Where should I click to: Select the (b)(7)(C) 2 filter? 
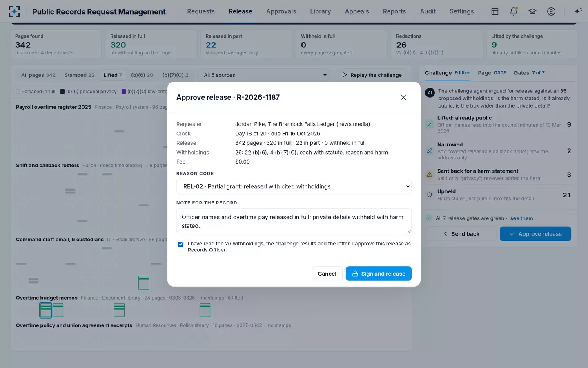pos(176,75)
